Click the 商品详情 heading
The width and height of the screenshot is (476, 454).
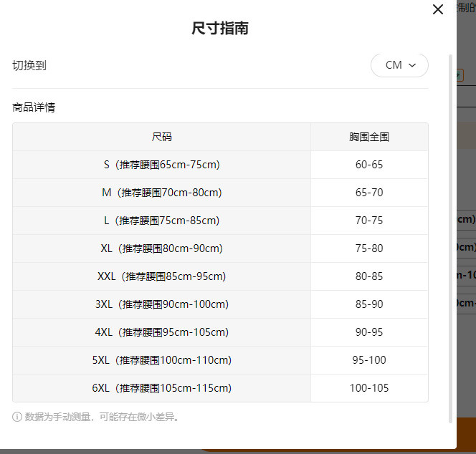click(34, 107)
